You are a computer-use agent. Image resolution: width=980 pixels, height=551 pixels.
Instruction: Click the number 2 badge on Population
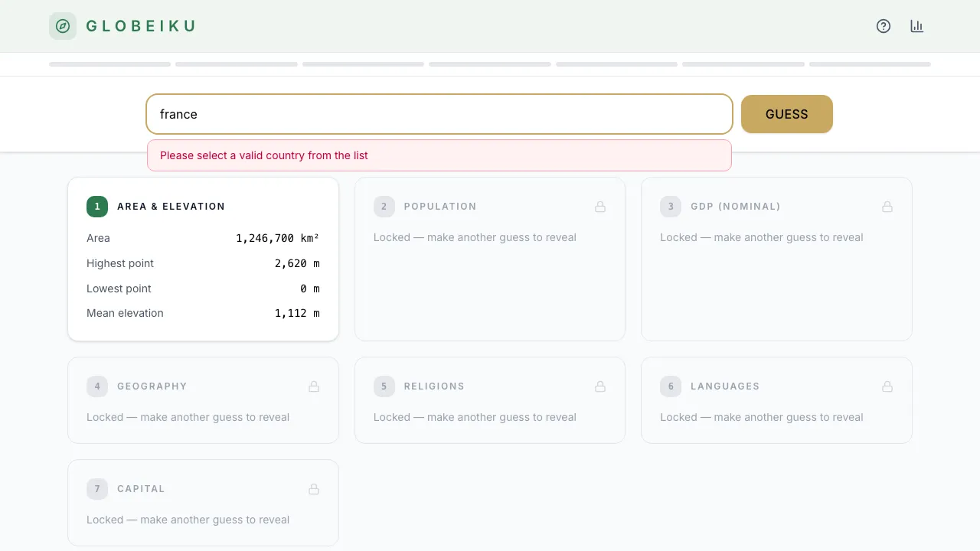click(384, 207)
